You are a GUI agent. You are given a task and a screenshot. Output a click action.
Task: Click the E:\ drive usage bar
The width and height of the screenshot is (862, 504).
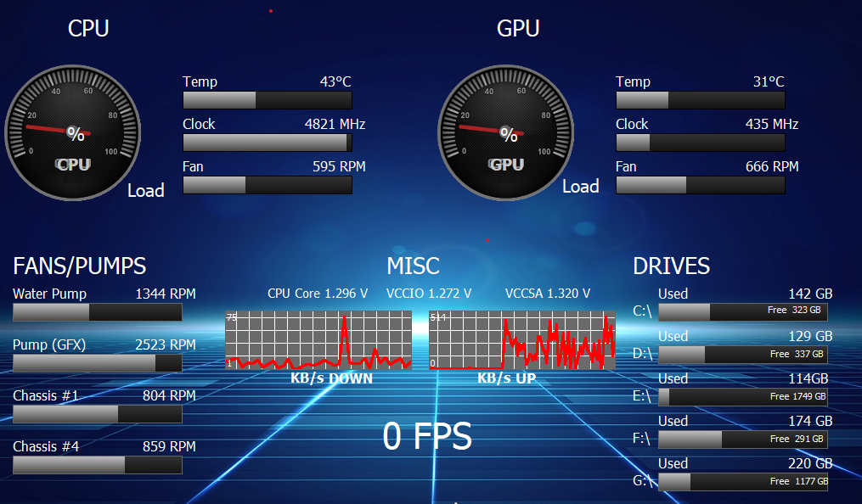pyautogui.click(x=742, y=396)
